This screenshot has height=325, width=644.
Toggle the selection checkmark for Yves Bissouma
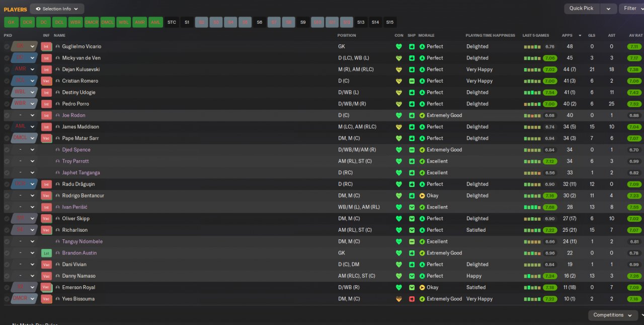7,299
